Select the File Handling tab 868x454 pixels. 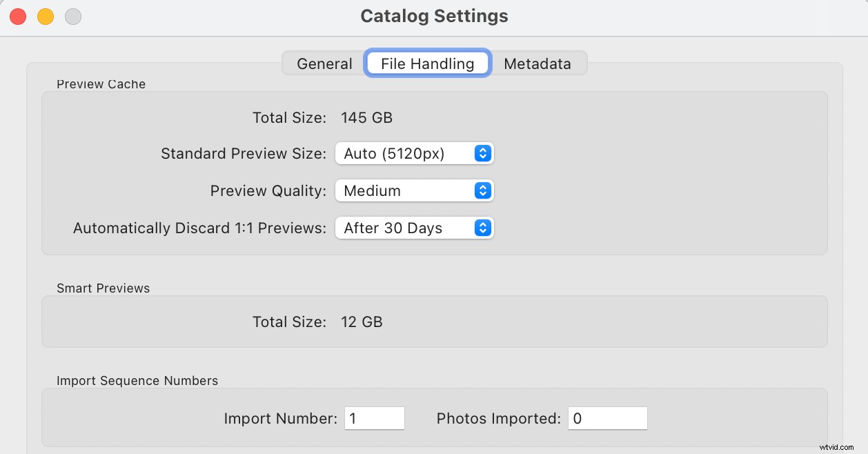coord(427,63)
